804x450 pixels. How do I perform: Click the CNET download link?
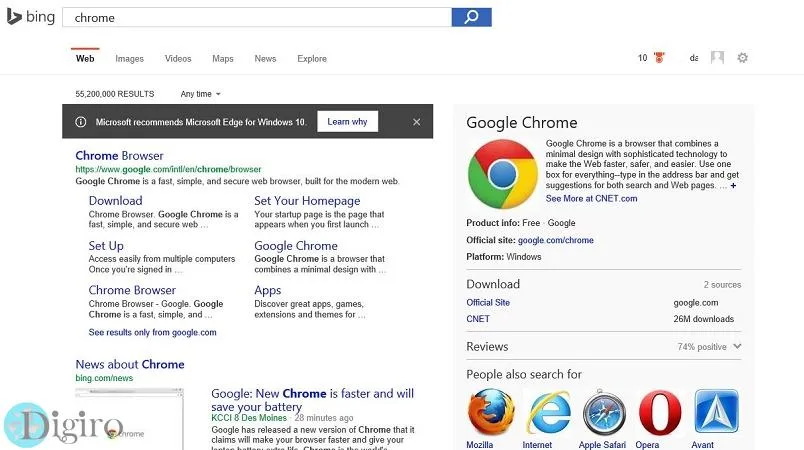click(478, 319)
